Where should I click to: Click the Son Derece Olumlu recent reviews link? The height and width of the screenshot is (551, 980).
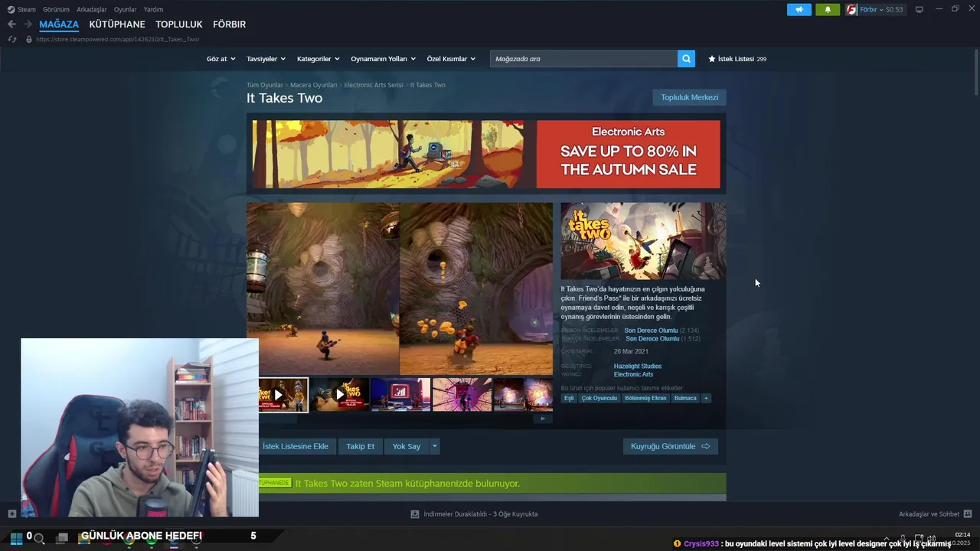click(651, 331)
